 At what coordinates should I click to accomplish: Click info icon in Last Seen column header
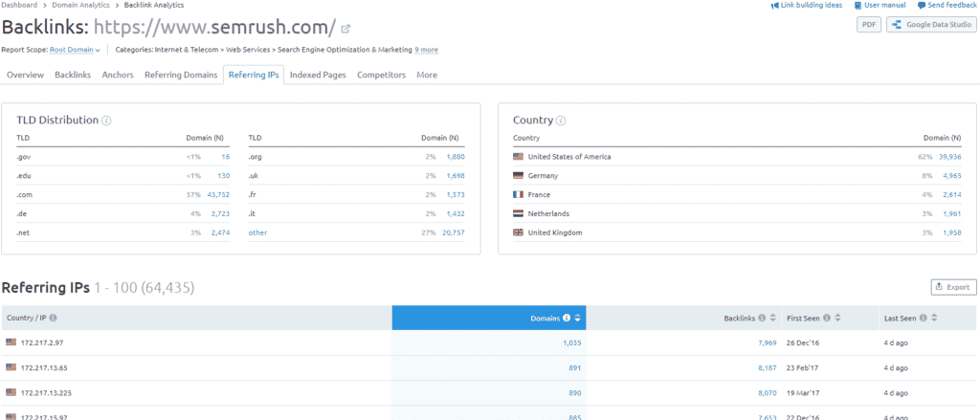(x=924, y=319)
